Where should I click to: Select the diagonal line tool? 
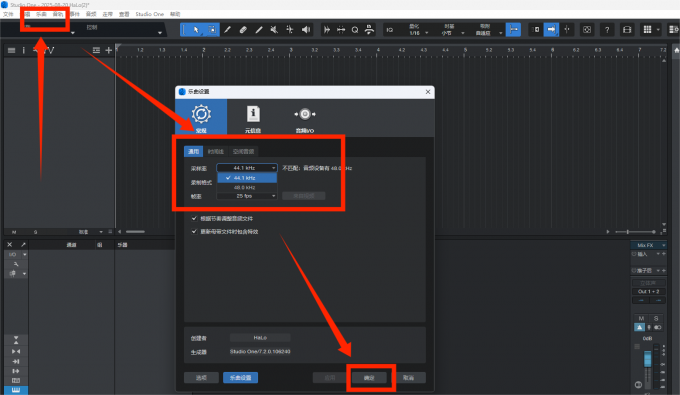click(x=259, y=29)
